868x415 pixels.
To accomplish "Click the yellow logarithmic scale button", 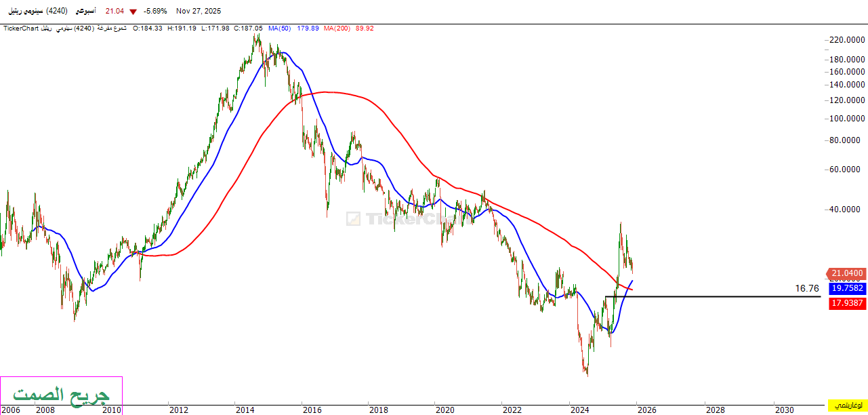I will tap(846, 405).
